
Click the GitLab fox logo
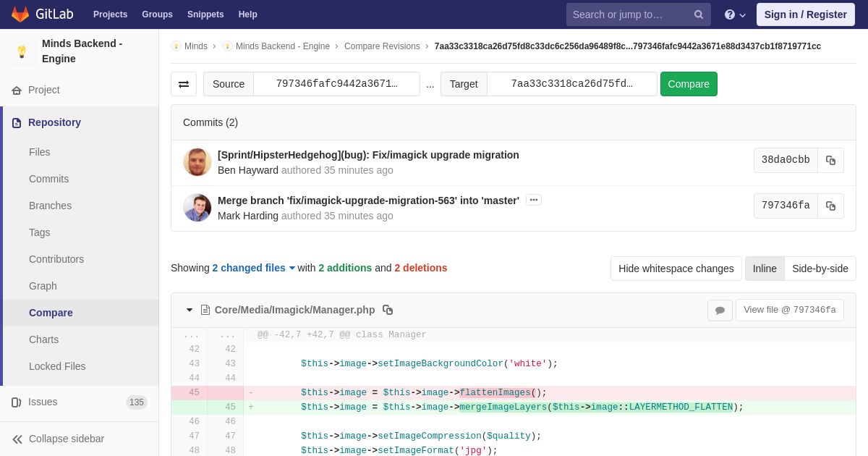(x=20, y=14)
